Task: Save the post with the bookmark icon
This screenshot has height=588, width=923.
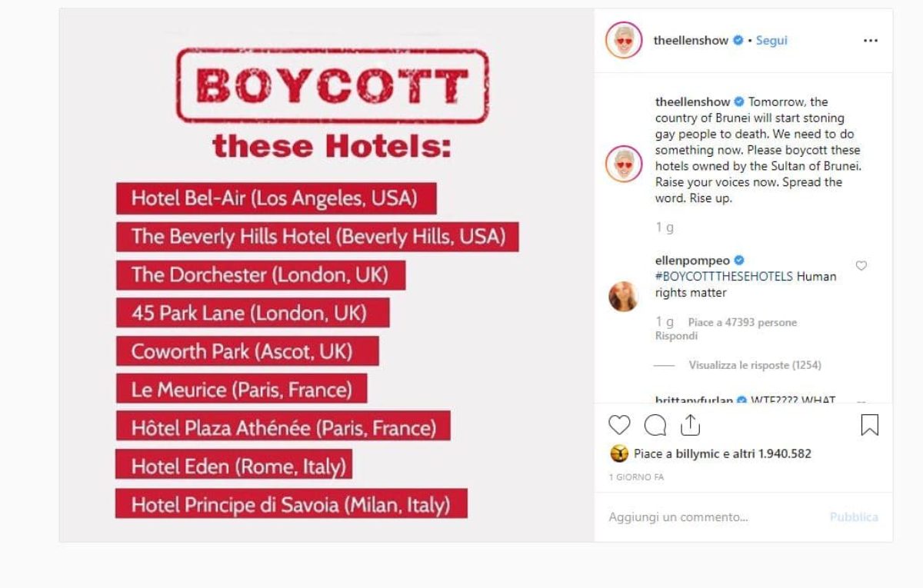Action: pos(869,425)
